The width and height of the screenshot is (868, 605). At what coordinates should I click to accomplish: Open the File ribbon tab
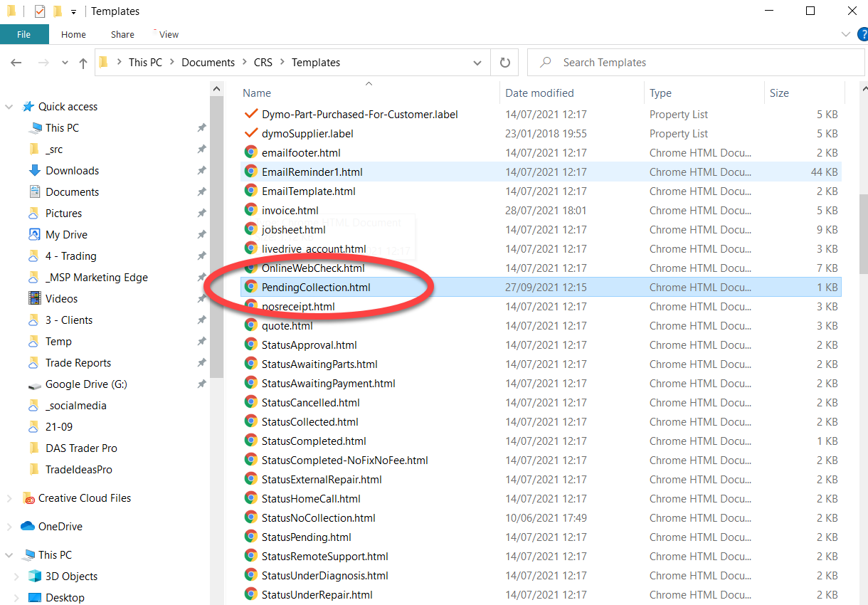tap(24, 34)
